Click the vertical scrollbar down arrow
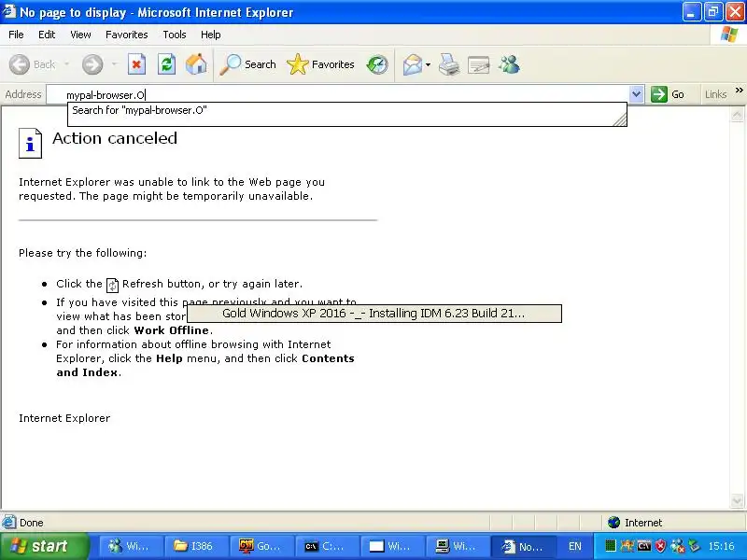The image size is (747, 560). click(x=737, y=500)
